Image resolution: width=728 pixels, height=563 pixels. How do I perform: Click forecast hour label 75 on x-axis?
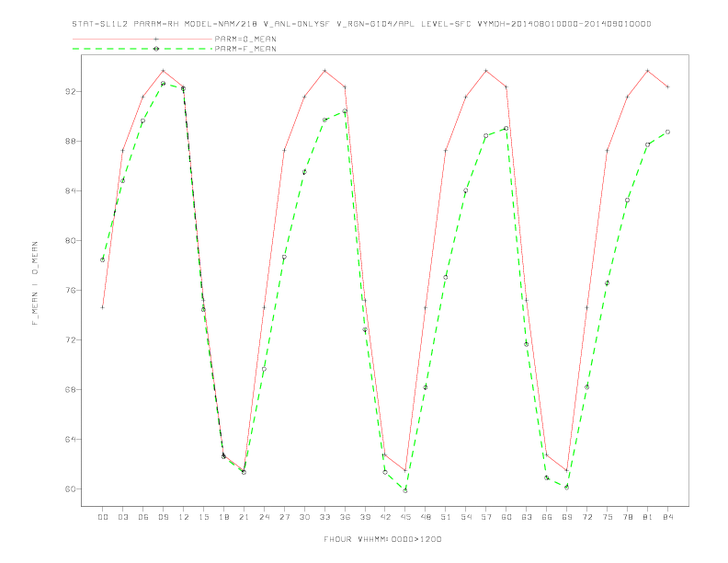pyautogui.click(x=608, y=517)
